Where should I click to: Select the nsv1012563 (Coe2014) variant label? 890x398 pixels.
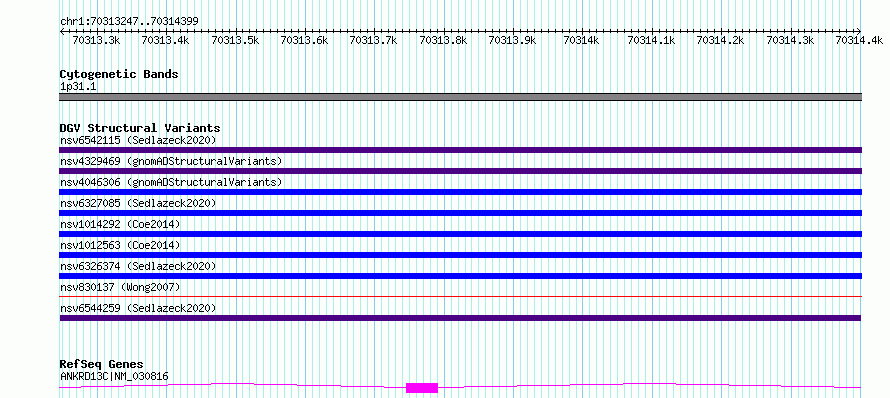coord(120,245)
